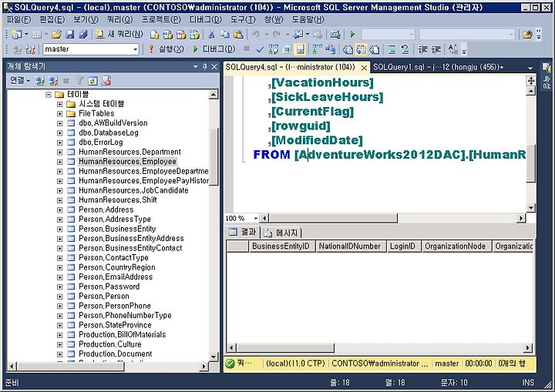Image resolution: width=555 pixels, height=392 pixels.
Task: Select the Person.StateProvince table
Action: [x=115, y=325]
